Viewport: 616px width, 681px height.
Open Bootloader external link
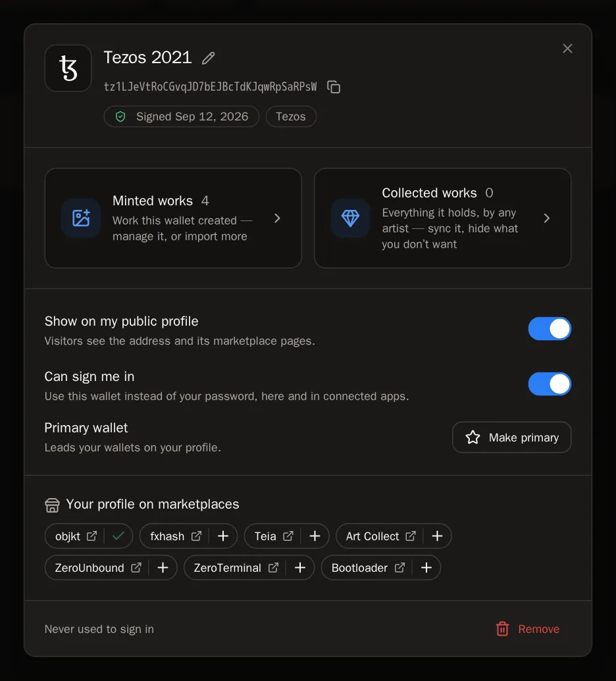coord(399,568)
